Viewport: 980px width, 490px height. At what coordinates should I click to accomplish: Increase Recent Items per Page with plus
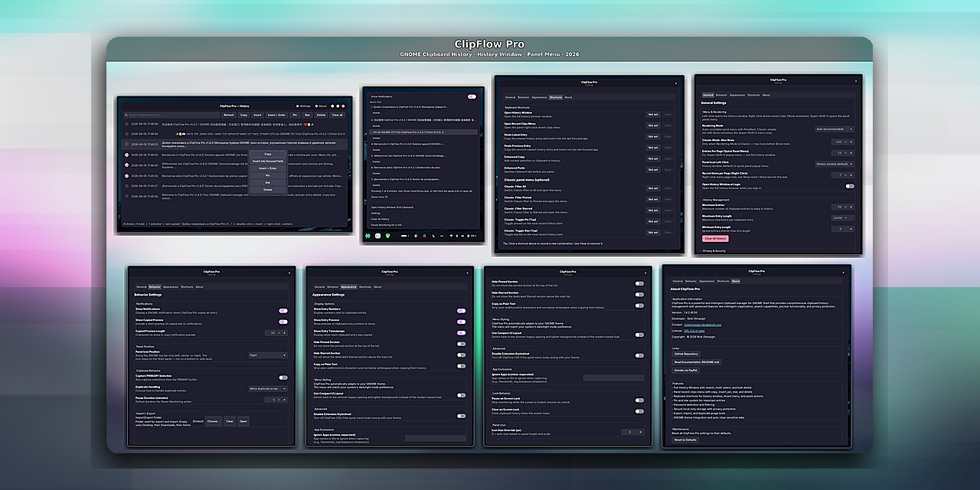(851, 175)
